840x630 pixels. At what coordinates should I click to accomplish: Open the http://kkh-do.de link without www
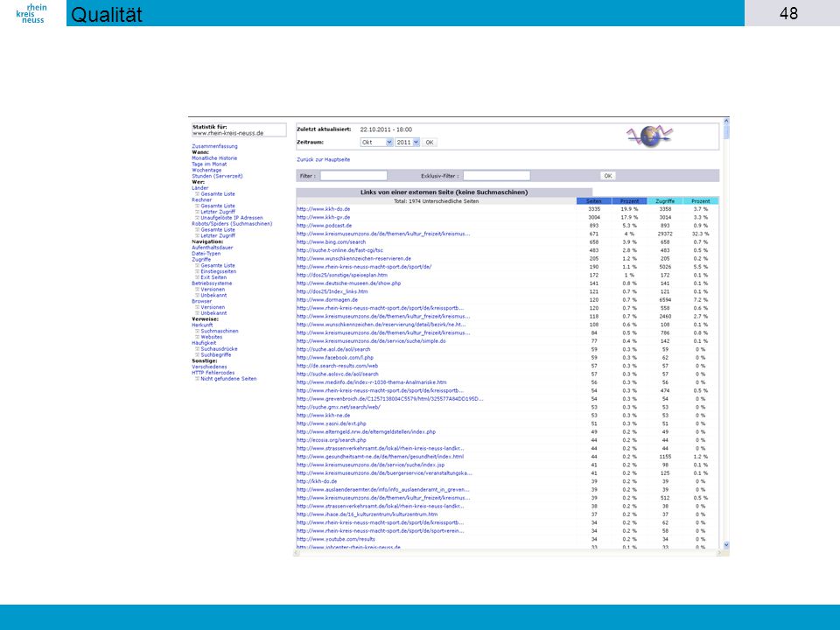(317, 481)
